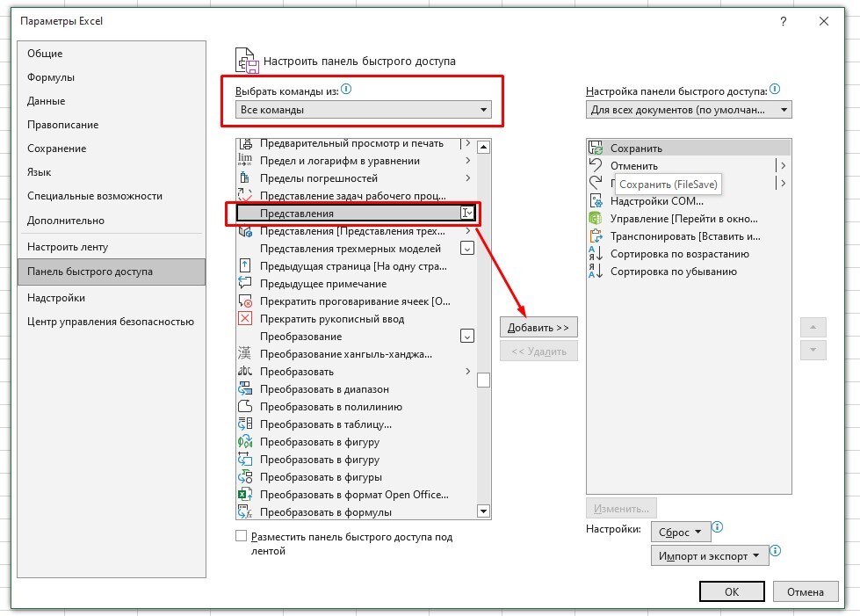Open the Все команды dropdown
This screenshot has height=616, width=860.
tap(363, 110)
